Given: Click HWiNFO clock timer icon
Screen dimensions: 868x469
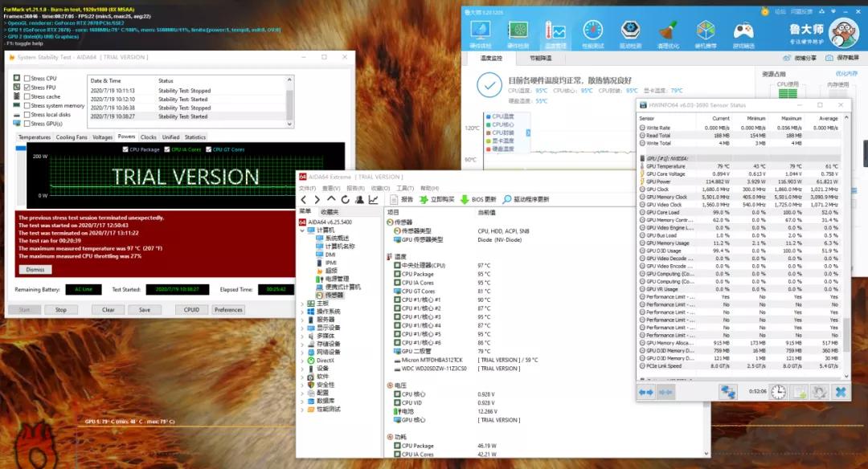Looking at the screenshot, I should (778, 392).
